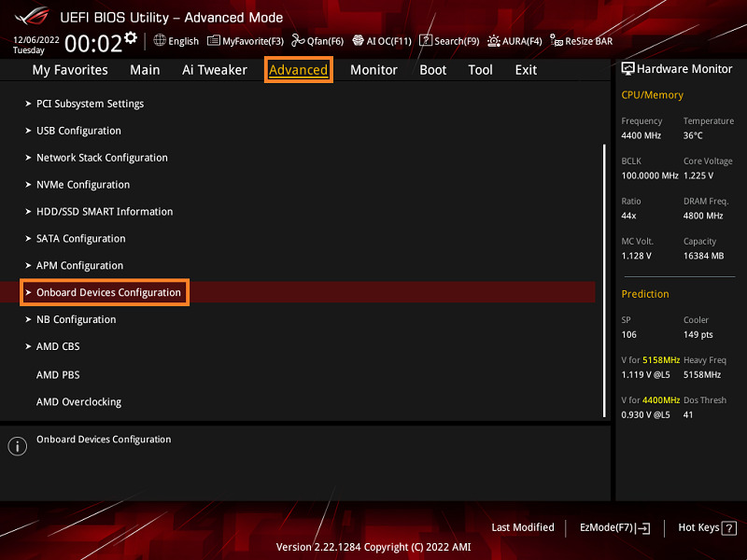Go to Ai Tweaker tab
The height and width of the screenshot is (560, 747).
pyautogui.click(x=215, y=70)
